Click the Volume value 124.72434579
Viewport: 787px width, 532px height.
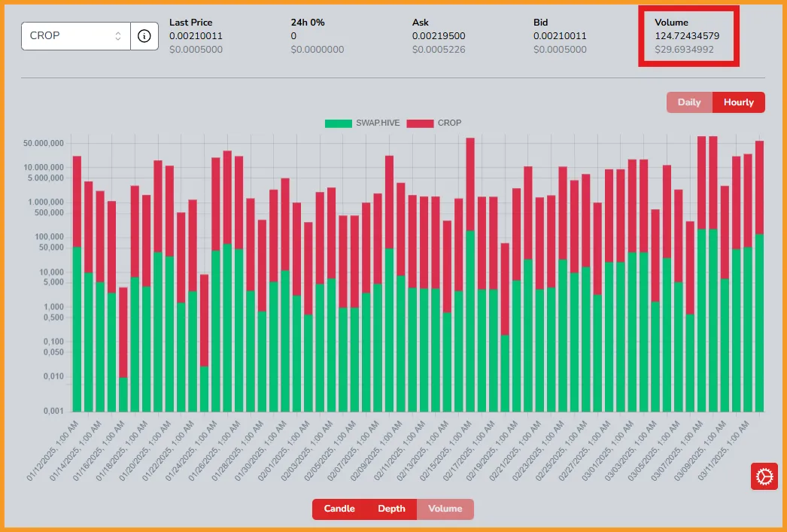[687, 36]
